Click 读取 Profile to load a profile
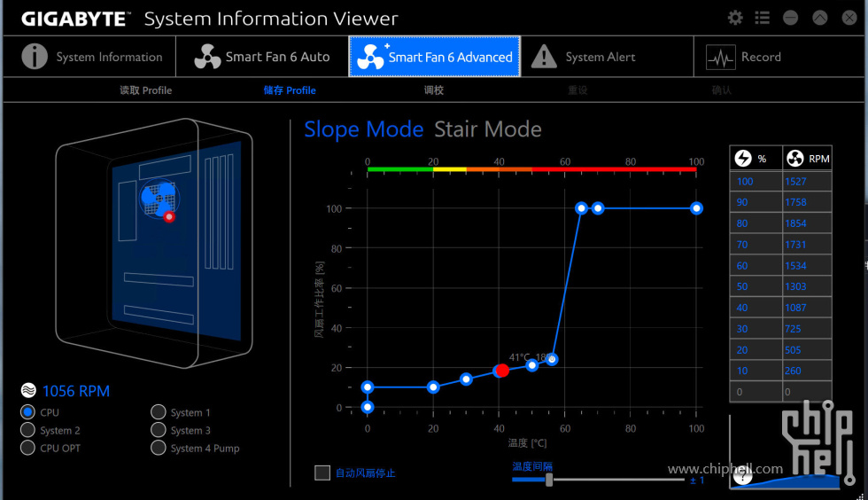Viewport: 868px width, 500px height. pos(146,90)
